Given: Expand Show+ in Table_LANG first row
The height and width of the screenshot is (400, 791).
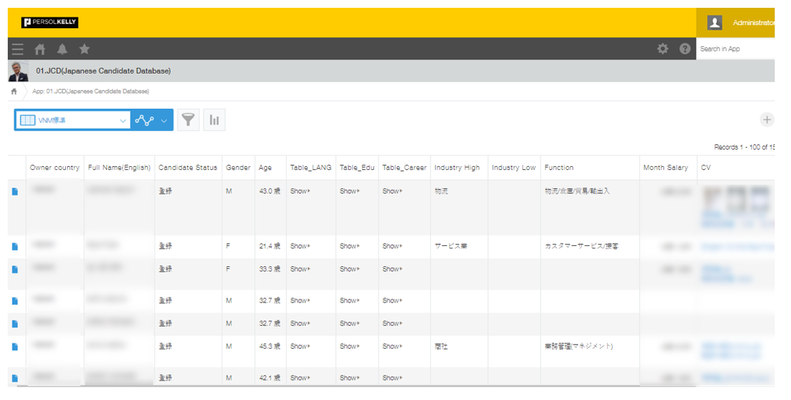Looking at the screenshot, I should click(300, 189).
